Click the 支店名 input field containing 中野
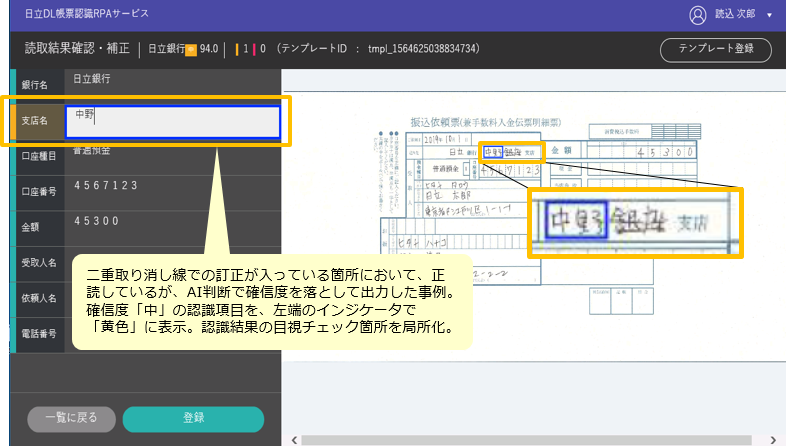 (x=172, y=121)
